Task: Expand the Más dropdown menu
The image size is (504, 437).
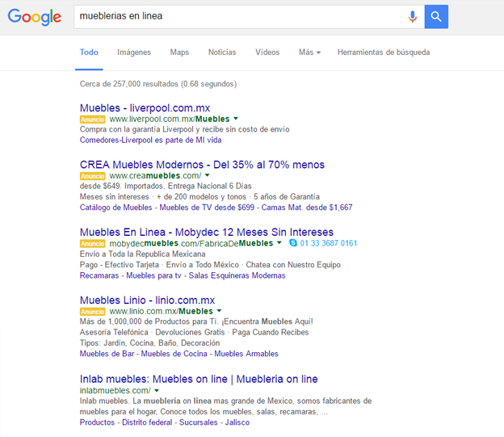Action: [x=309, y=52]
